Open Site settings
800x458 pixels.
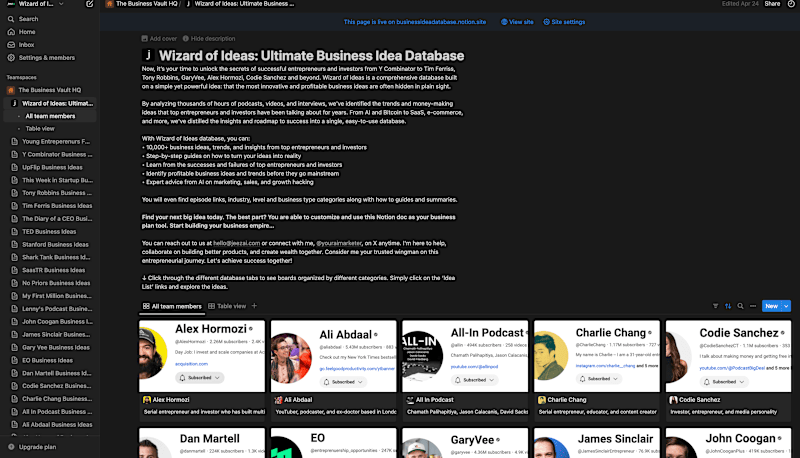564,22
